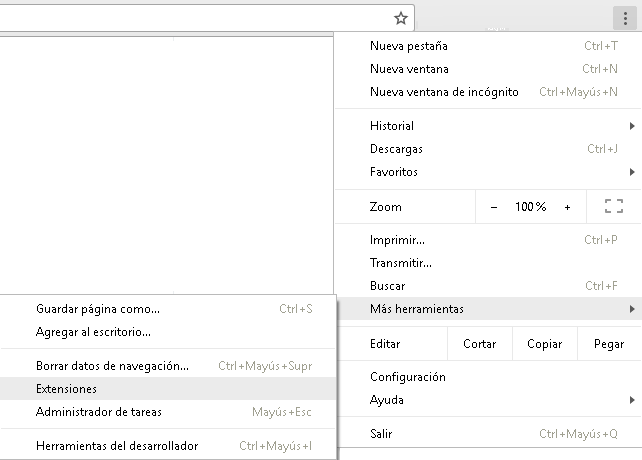Open Administrador de tareas
This screenshot has width=642, height=460.
[x=98, y=412]
